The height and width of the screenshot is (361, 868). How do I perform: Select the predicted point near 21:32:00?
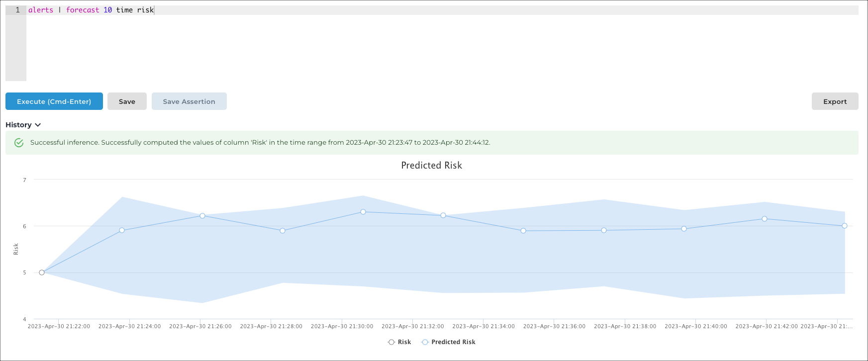click(443, 215)
